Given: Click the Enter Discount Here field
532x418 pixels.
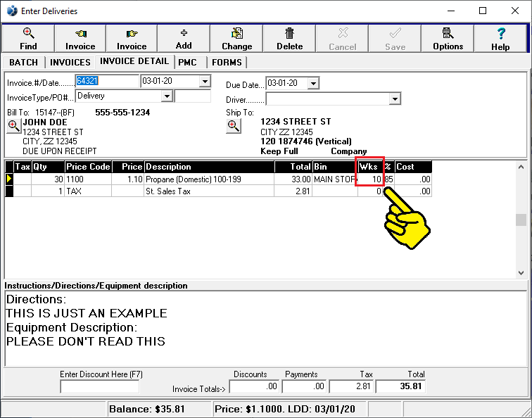Looking at the screenshot, I should [99, 386].
